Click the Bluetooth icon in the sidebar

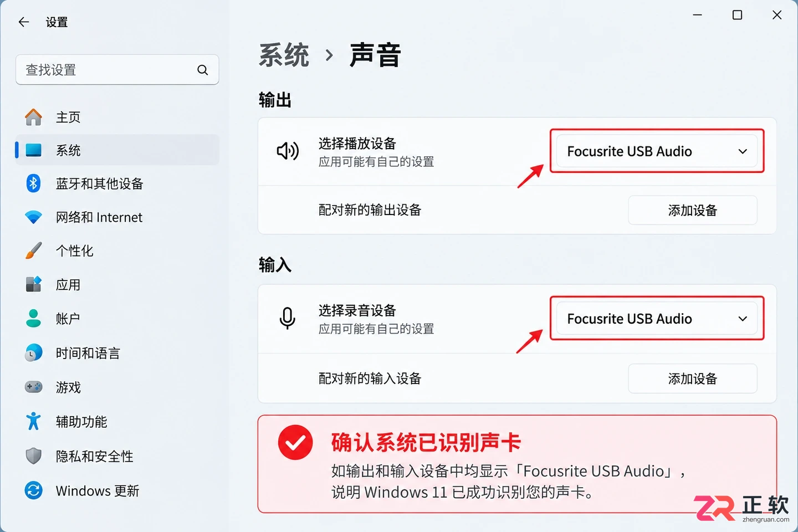click(x=33, y=183)
